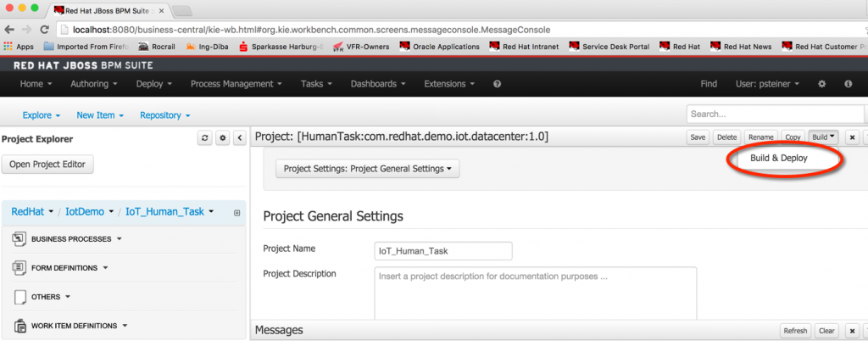Click the help question mark icon
The width and height of the screenshot is (868, 341).
[497, 84]
